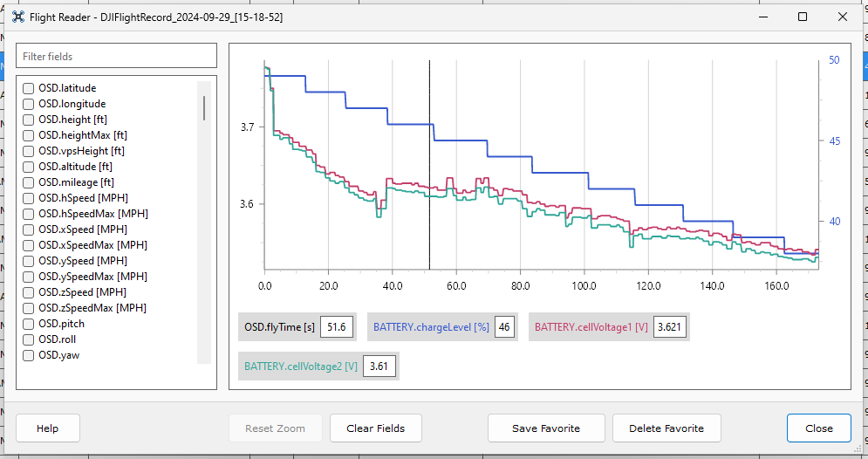868x459 pixels.
Task: Click the BATTERY.cellVoltage2 [V] legend label
Action: point(301,366)
